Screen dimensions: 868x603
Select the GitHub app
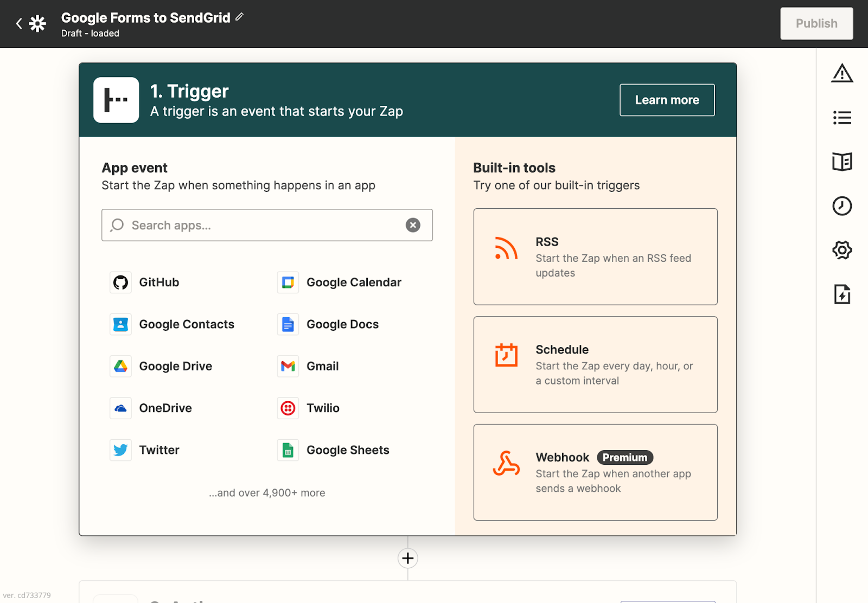click(x=145, y=283)
